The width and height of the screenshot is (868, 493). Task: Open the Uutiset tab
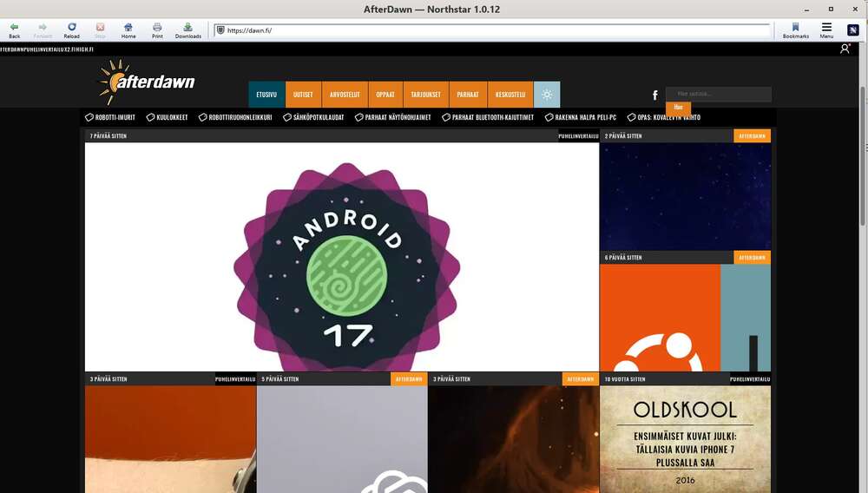tap(303, 95)
